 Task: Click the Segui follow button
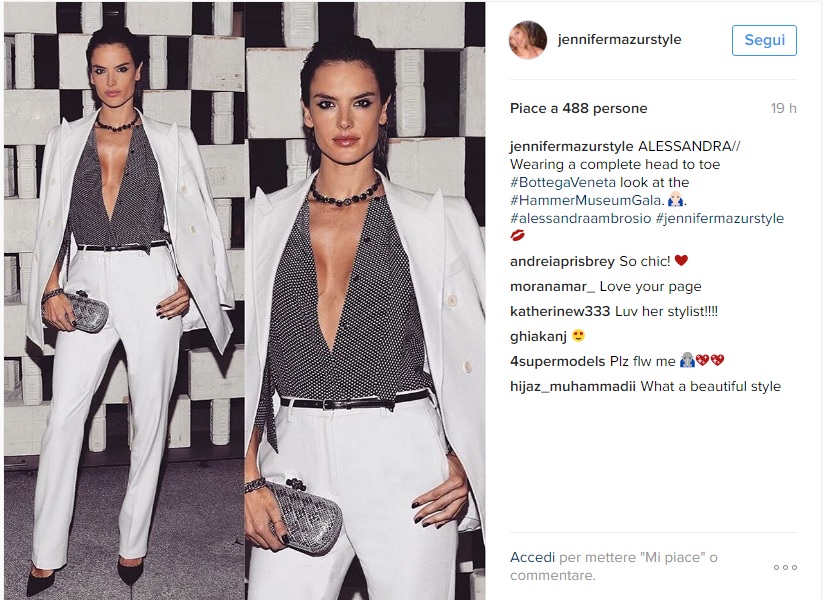pyautogui.click(x=764, y=40)
